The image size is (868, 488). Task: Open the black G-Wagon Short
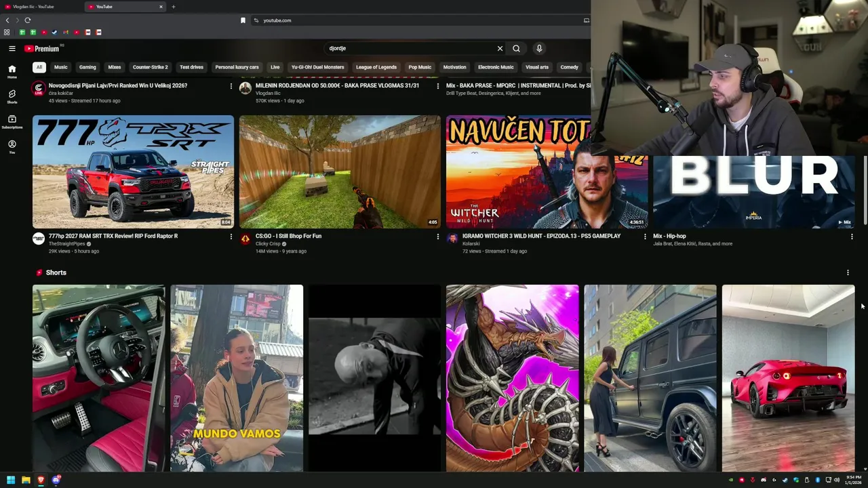click(650, 378)
